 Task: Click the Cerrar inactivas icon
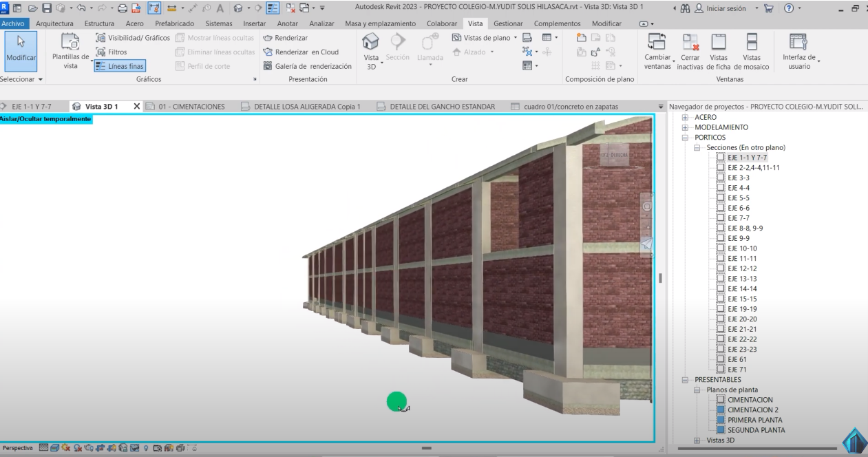[x=690, y=43]
